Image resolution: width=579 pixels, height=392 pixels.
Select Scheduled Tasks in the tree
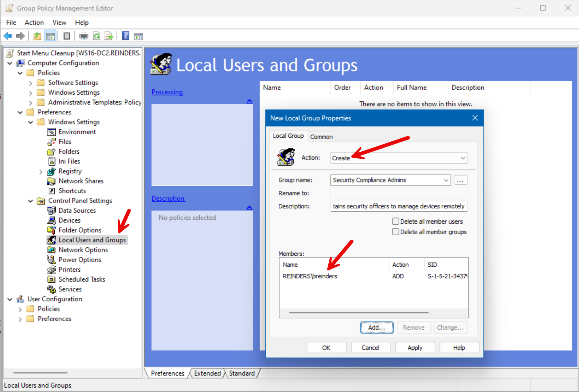pos(82,279)
